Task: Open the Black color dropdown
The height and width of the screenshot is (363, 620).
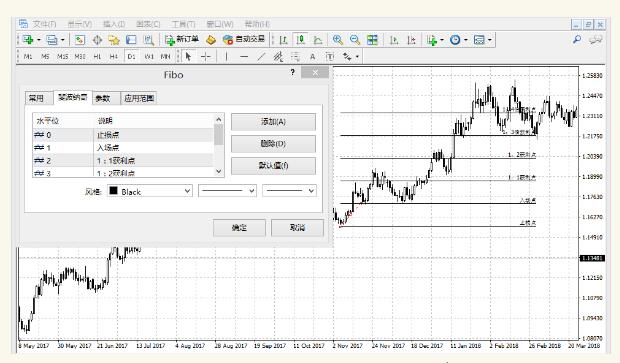Action: click(x=150, y=191)
